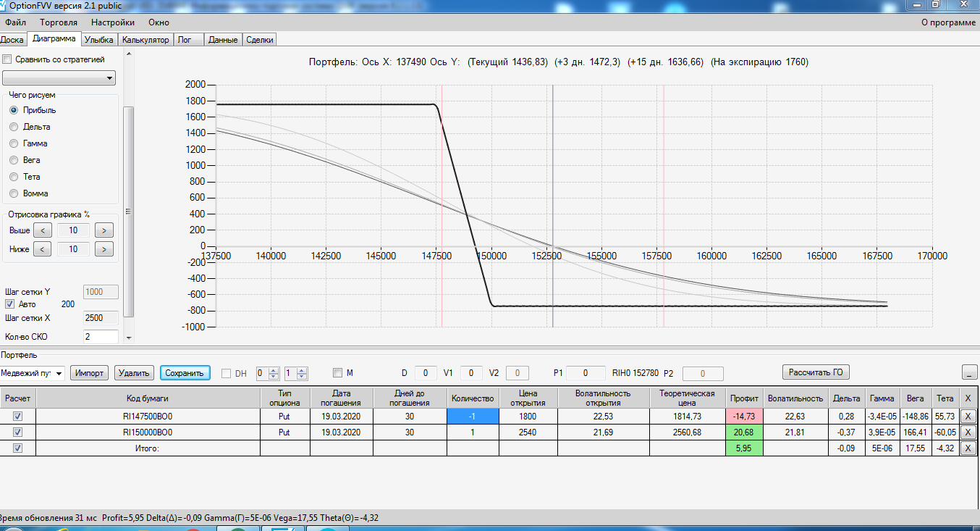This screenshot has width=980, height=531.
Task: Click the D input field
Action: click(426, 373)
